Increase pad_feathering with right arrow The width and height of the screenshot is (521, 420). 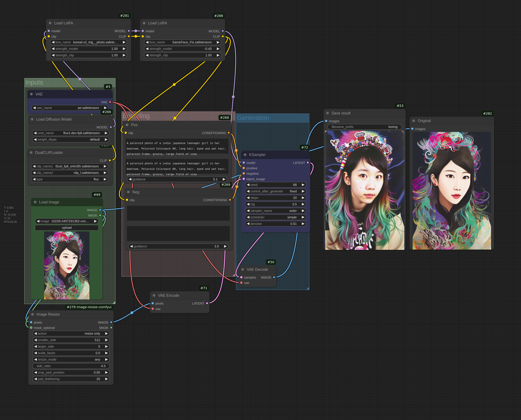(106, 379)
